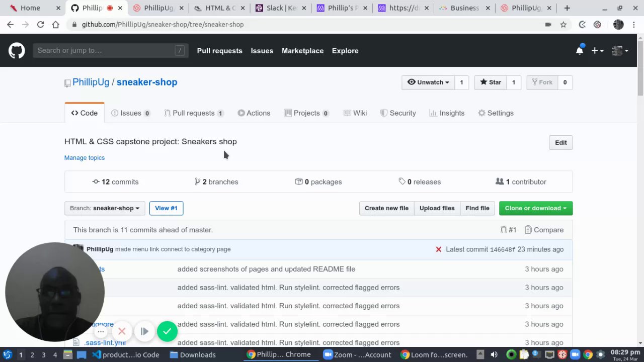Viewport: 644px width, 362px height.
Task: Click Issues in top navigation
Action: pos(262,51)
